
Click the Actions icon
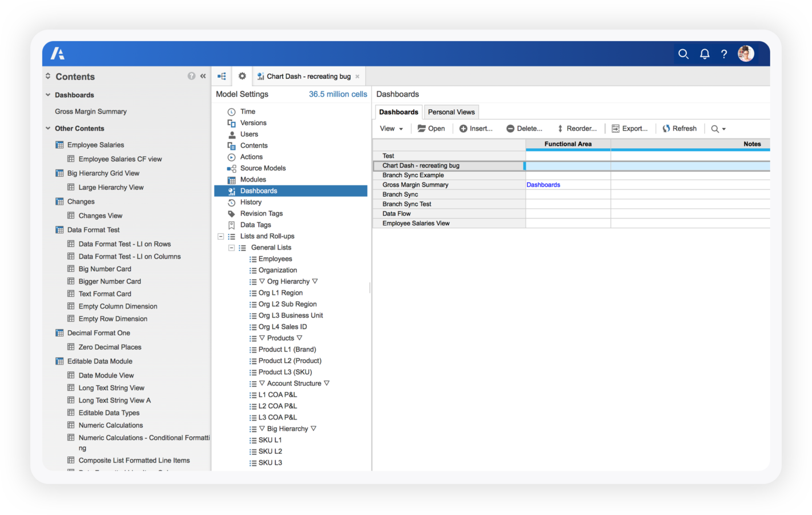(231, 157)
